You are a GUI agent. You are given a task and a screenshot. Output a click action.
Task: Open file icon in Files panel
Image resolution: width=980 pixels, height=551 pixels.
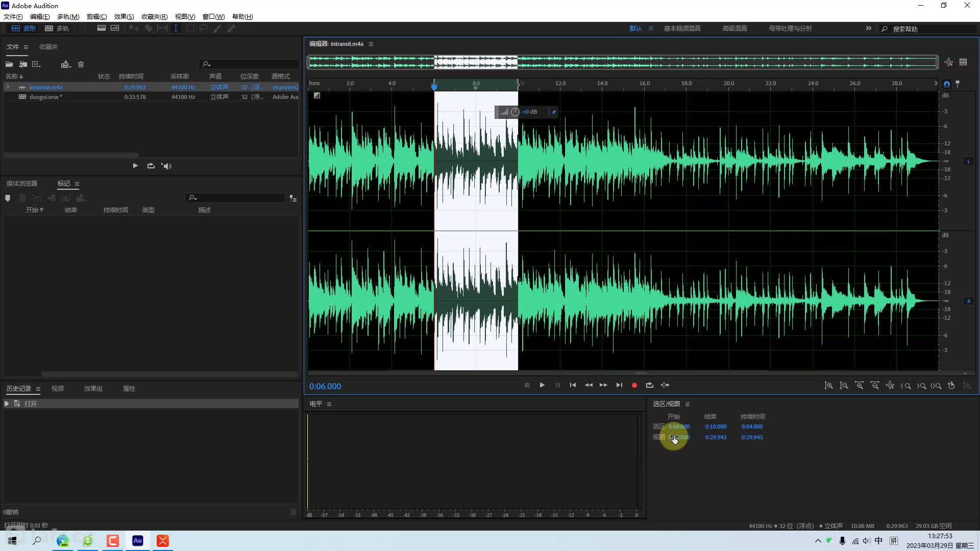(9, 64)
